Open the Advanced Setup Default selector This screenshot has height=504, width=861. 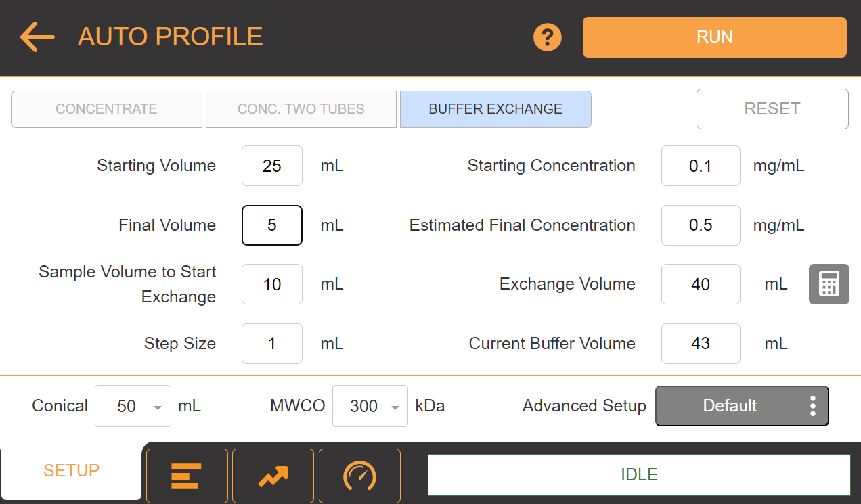tap(731, 405)
